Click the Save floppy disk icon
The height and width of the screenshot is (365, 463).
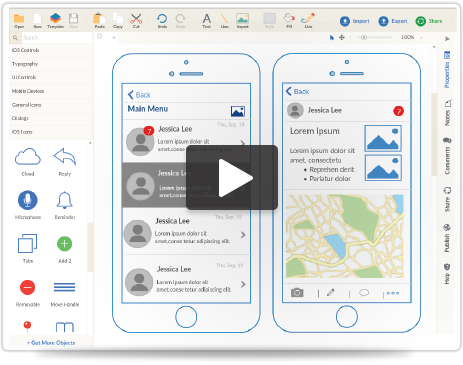click(73, 21)
